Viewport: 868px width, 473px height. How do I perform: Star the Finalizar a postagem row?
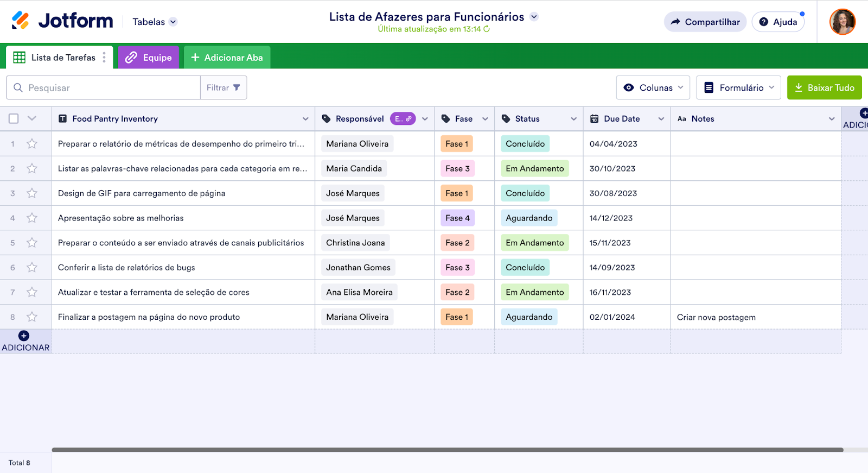pos(32,317)
